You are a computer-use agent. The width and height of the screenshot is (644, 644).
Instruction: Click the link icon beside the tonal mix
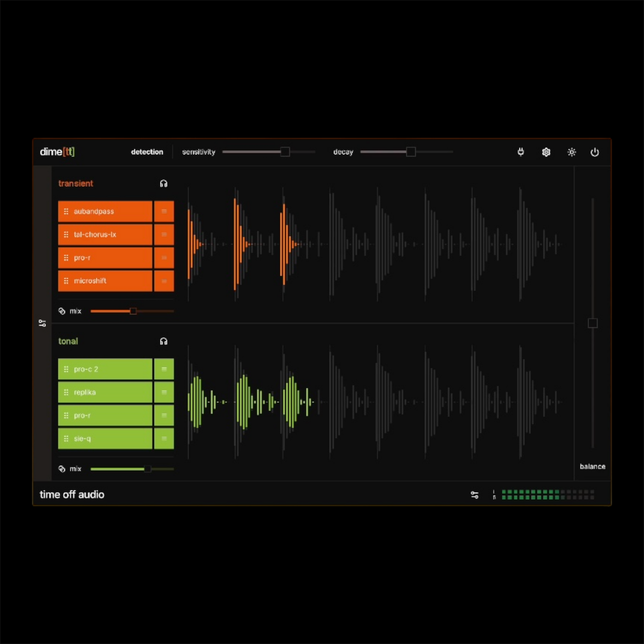click(x=62, y=469)
